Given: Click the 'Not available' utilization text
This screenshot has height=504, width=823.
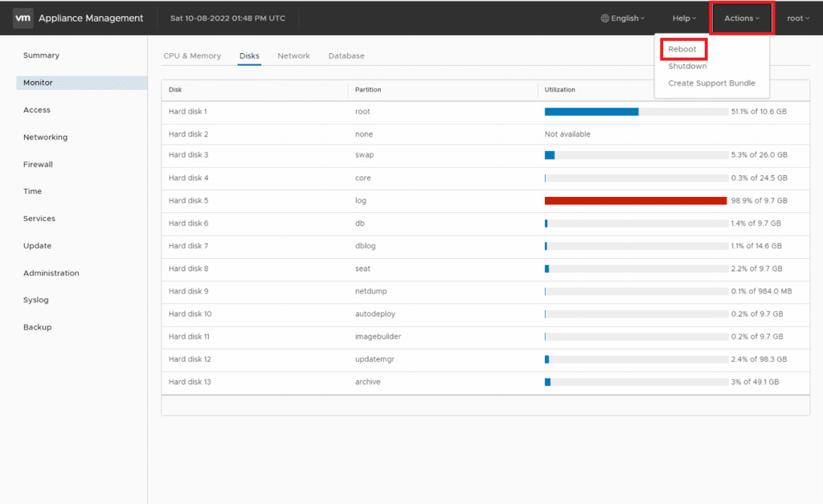Looking at the screenshot, I should pos(567,134).
